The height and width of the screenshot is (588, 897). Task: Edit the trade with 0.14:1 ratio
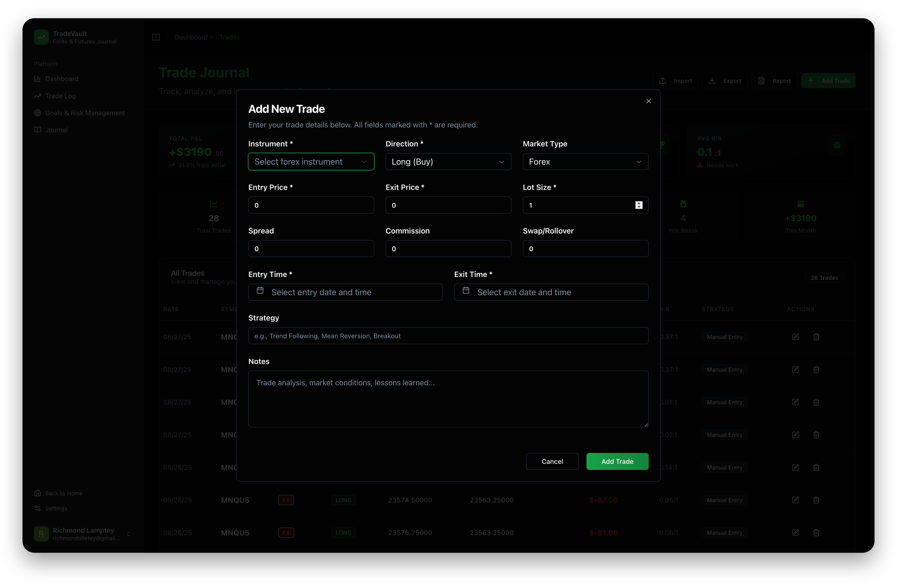(796, 467)
